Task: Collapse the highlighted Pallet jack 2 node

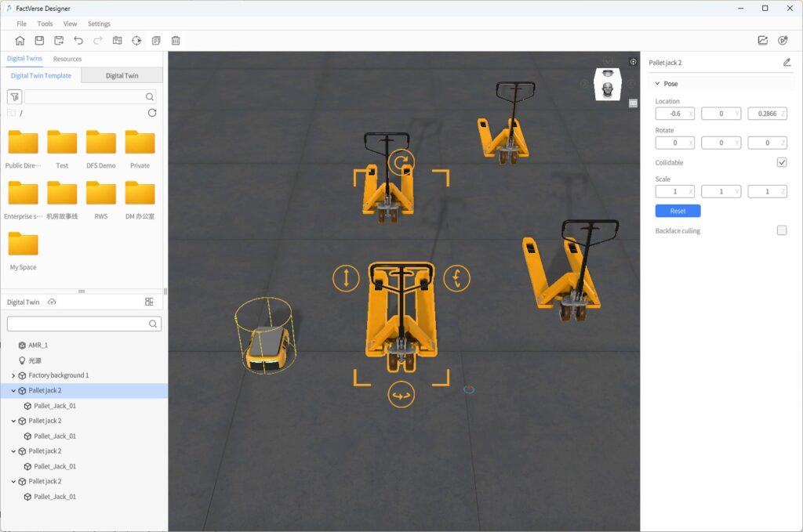Action: click(13, 390)
